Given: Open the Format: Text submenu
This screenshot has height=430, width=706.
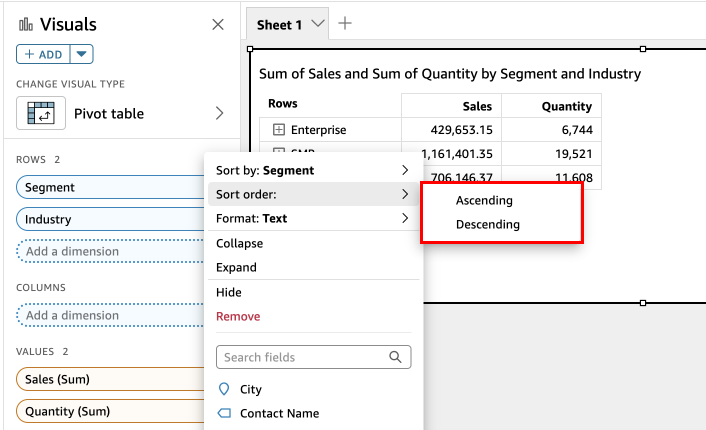Looking at the screenshot, I should tap(312, 218).
